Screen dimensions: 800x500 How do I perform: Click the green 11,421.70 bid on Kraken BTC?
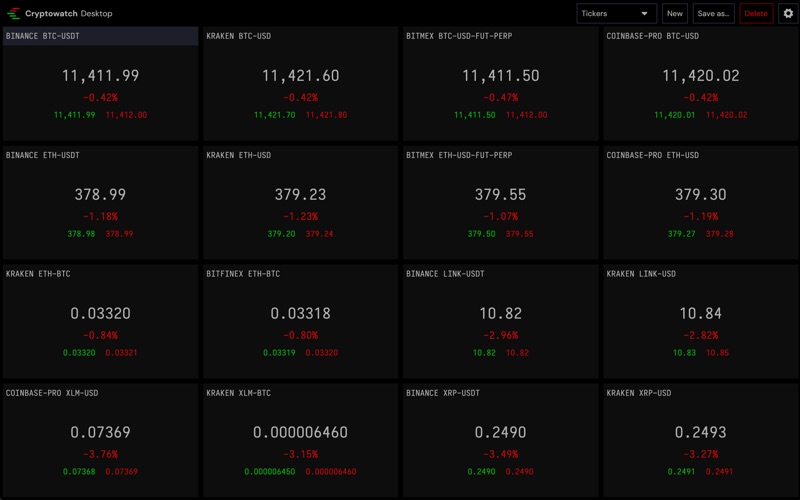coord(274,115)
